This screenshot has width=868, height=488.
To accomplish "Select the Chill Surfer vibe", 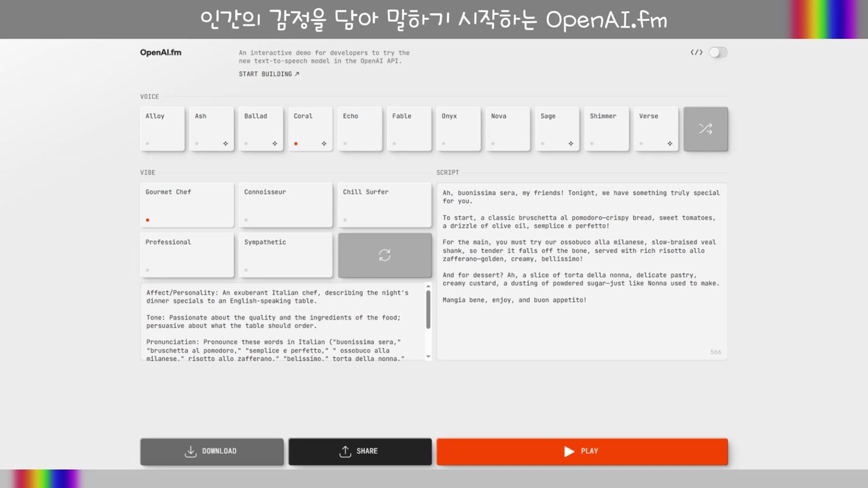I will tap(384, 205).
